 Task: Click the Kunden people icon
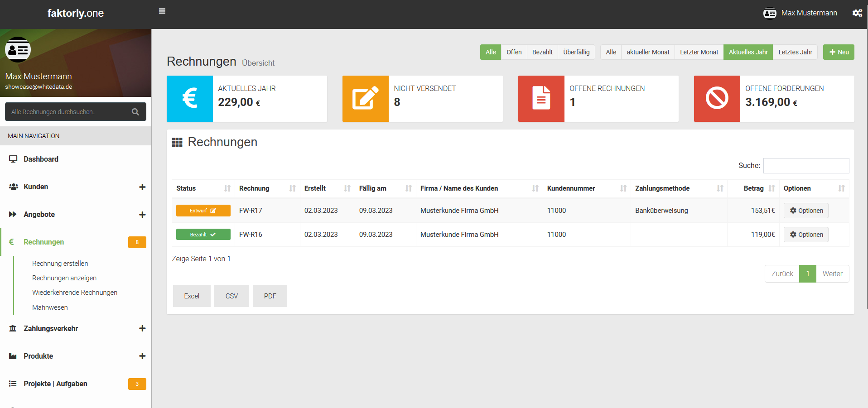pos(14,187)
